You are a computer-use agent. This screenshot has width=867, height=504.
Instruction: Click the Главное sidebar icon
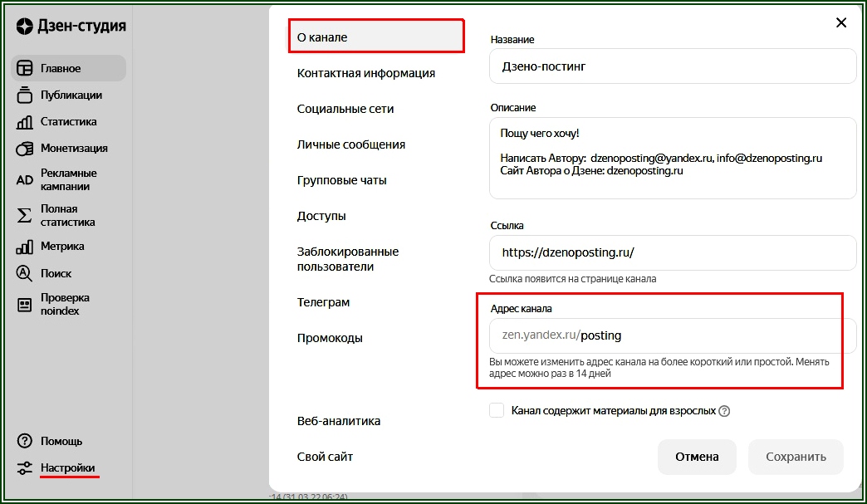coord(24,68)
